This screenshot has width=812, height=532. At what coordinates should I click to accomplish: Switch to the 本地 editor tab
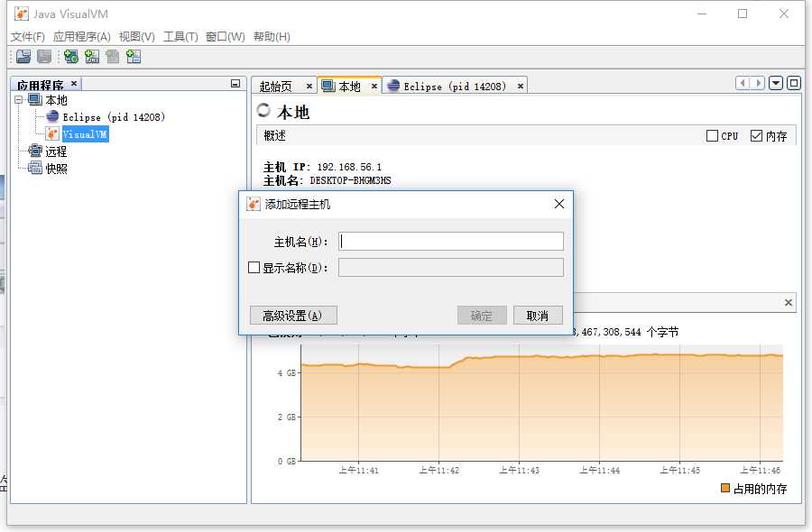pyautogui.click(x=349, y=87)
